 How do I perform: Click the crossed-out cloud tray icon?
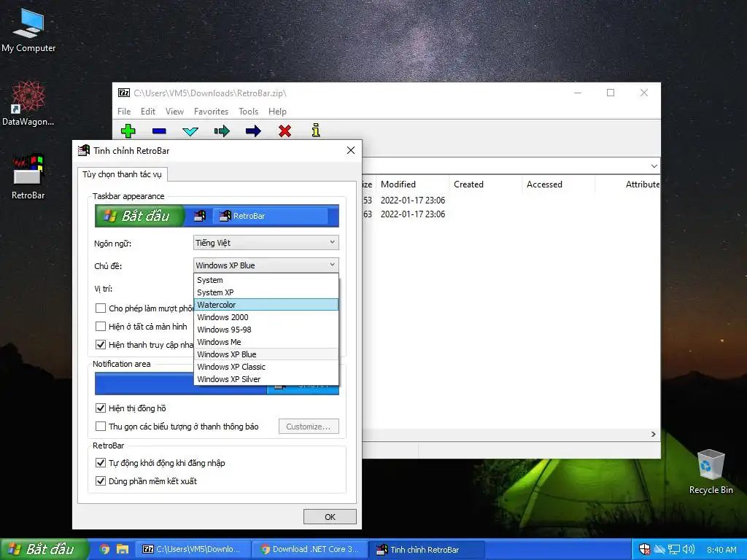pyautogui.click(x=659, y=549)
